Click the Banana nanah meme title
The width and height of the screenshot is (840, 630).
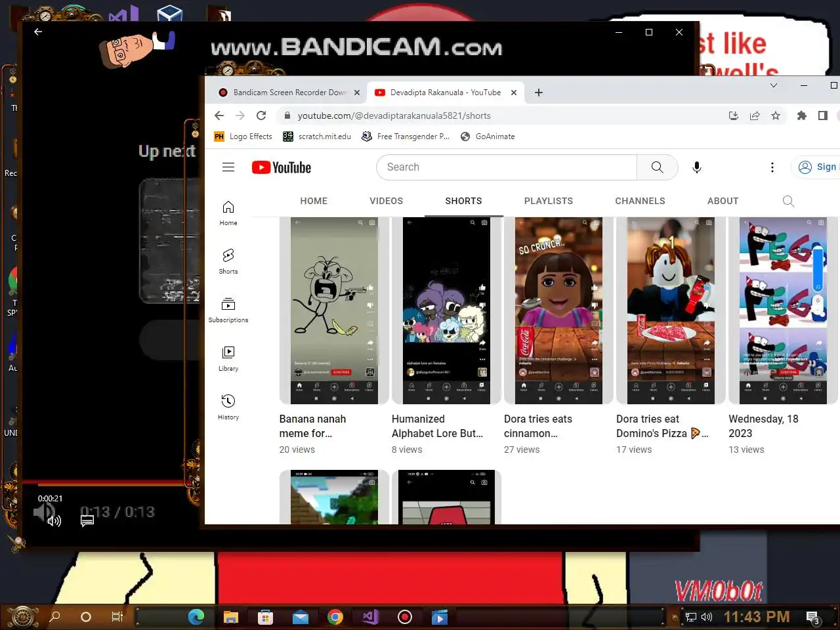pyautogui.click(x=312, y=426)
